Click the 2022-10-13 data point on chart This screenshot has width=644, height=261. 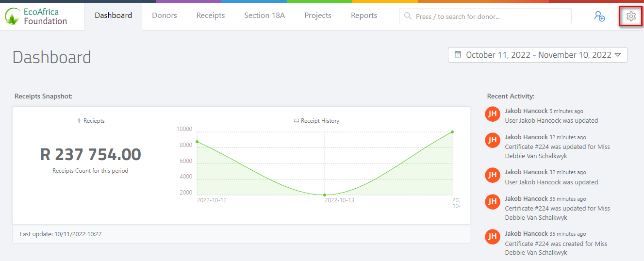(x=325, y=195)
